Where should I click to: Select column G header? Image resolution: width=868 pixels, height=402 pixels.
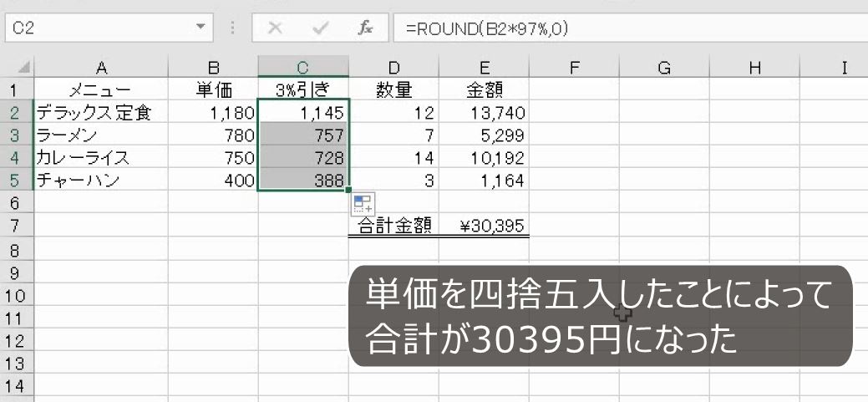pos(664,68)
